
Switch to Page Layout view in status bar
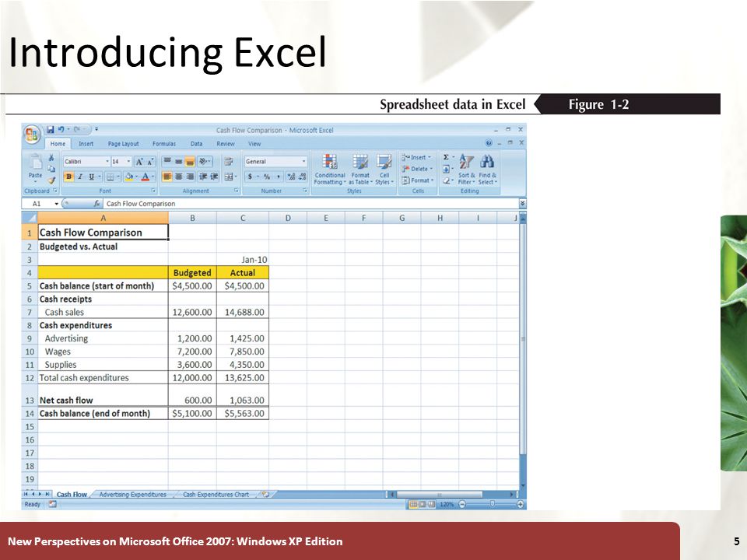(422, 504)
